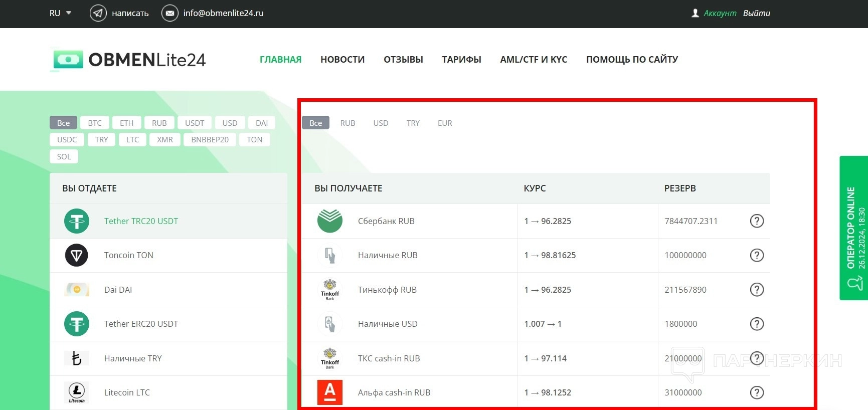Select Toncoin TON as give currency
Viewport: 868px width, 410px height.
click(168, 255)
